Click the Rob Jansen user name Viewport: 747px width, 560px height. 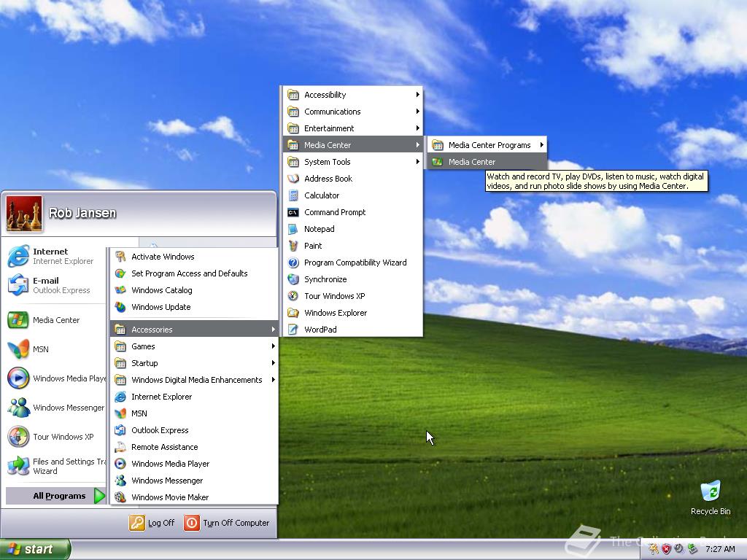coord(82,213)
